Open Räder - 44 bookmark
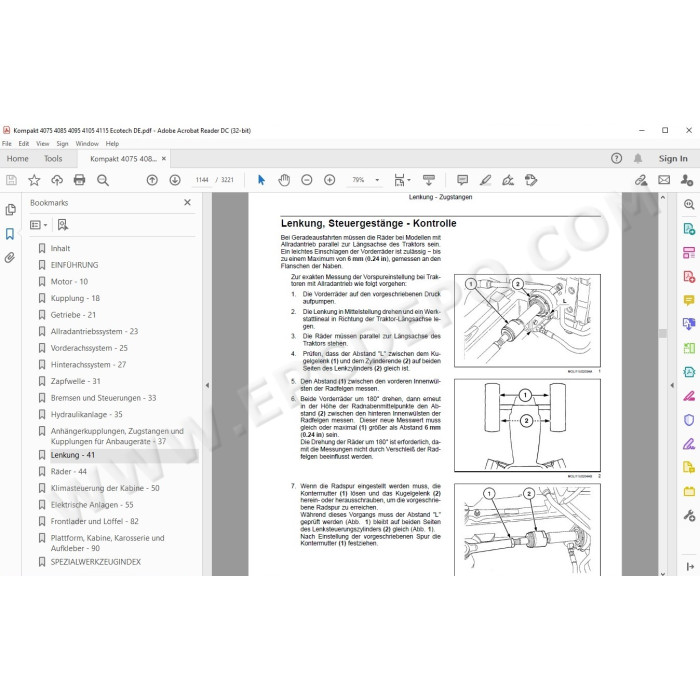The image size is (700, 700). pyautogui.click(x=68, y=471)
